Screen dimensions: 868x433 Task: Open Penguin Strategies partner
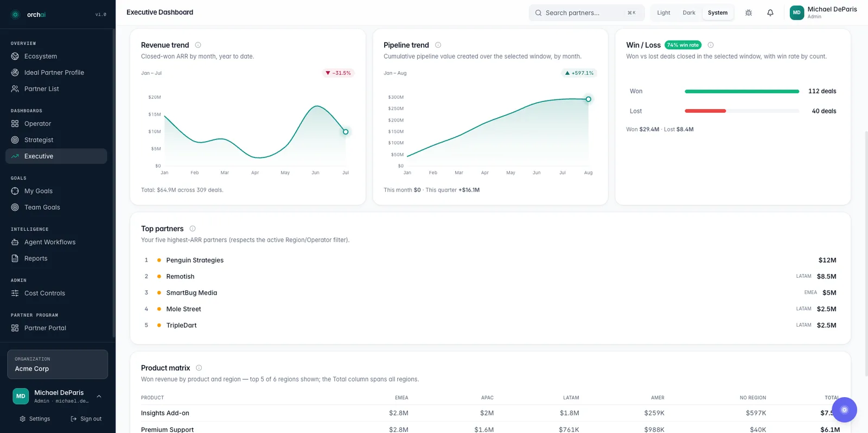click(x=489, y=260)
